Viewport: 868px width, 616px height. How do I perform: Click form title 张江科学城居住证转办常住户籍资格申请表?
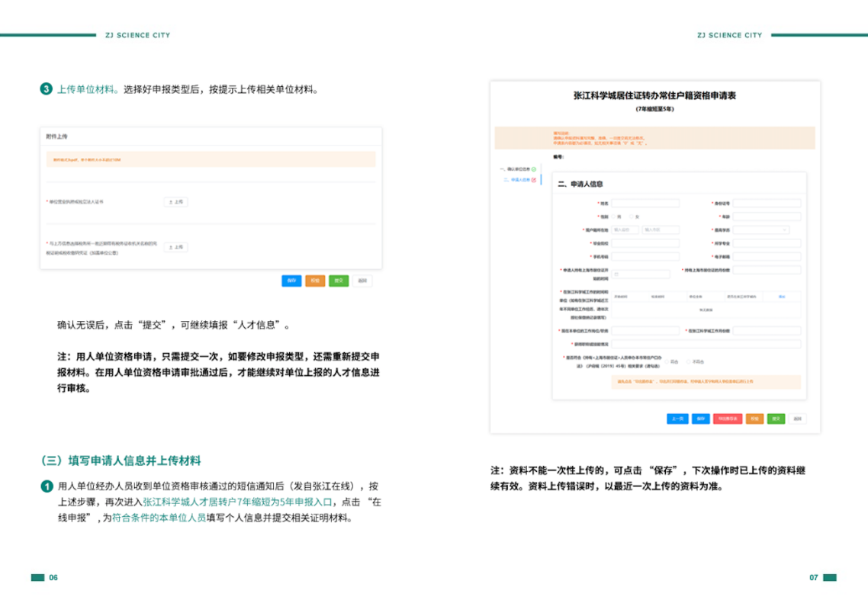(655, 95)
